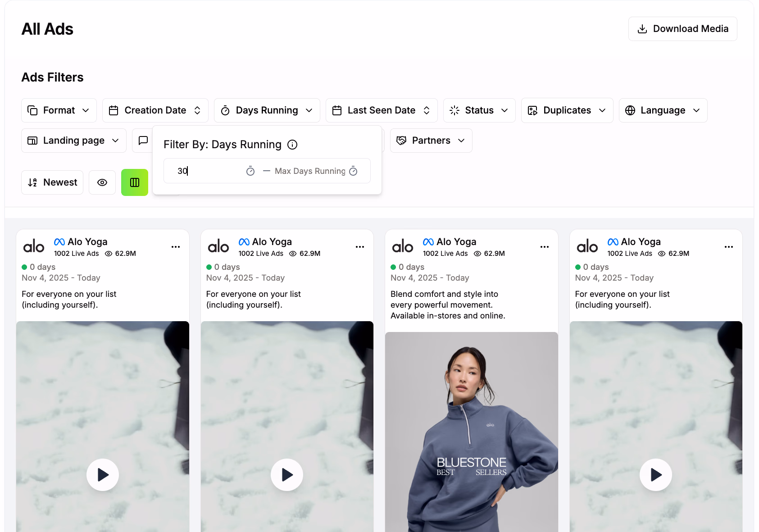759x532 pixels.
Task: Click the stopwatch icon next to Days Running
Action: pos(225,110)
